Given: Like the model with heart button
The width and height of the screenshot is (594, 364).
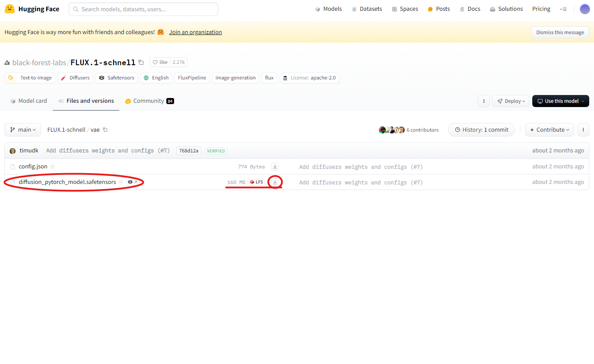Looking at the screenshot, I should [160, 62].
